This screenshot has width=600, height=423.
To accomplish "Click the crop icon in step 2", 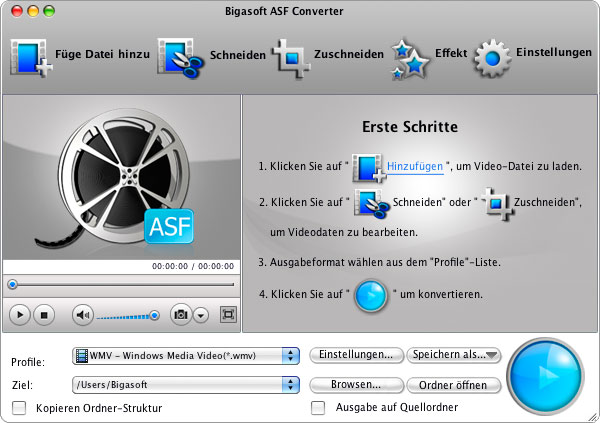I will [x=497, y=204].
